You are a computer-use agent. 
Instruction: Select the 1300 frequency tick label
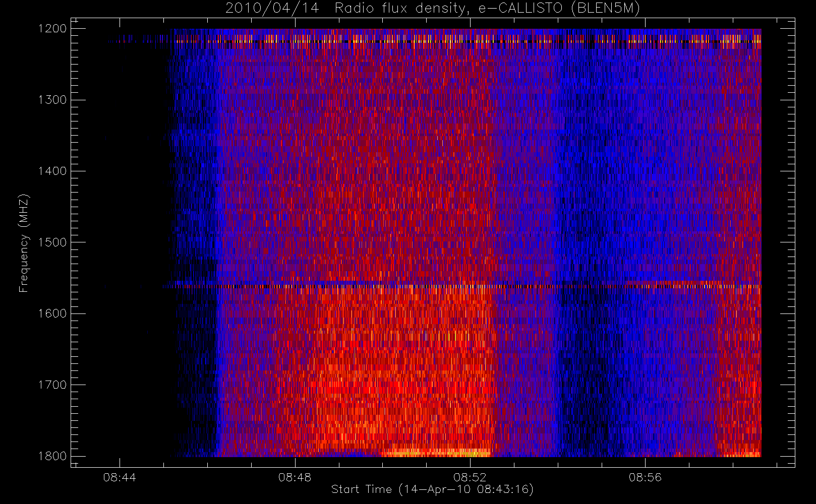[53, 99]
